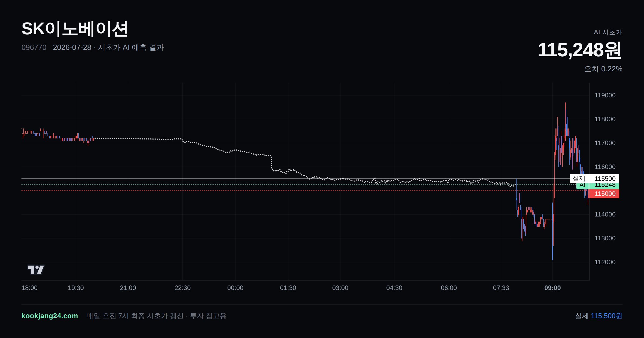Click the 22:30 time axis label
The image size is (644, 338).
(x=182, y=288)
